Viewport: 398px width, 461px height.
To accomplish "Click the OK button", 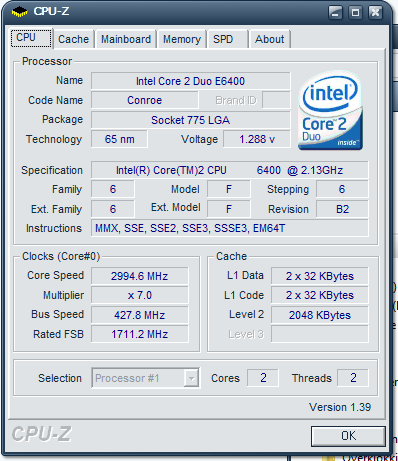I will point(348,436).
